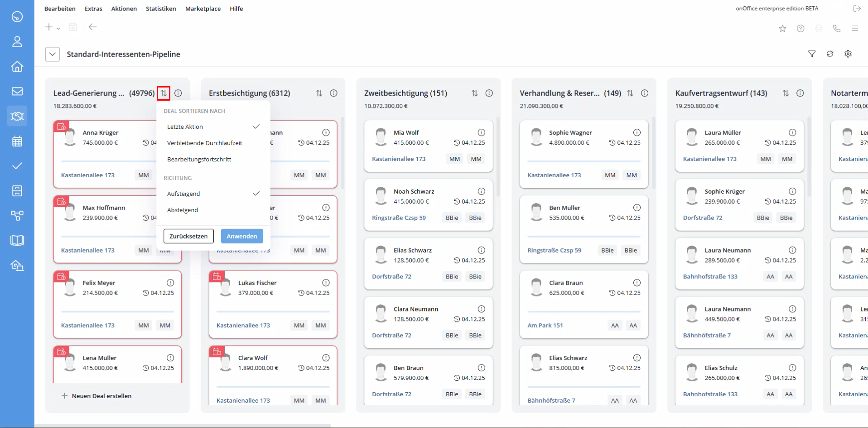Open the filter icon in pipeline header
Screen dimensions: 868x428
pos(811,54)
